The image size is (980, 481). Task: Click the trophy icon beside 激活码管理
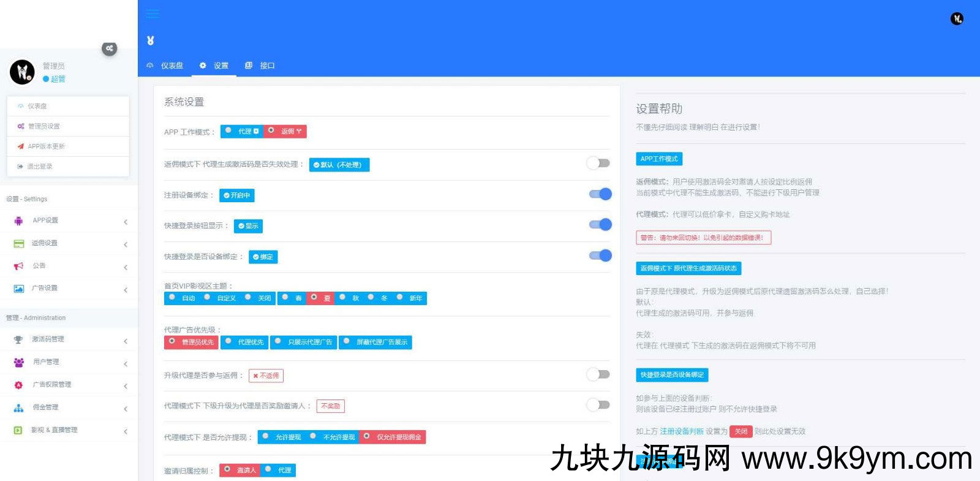pyautogui.click(x=18, y=339)
